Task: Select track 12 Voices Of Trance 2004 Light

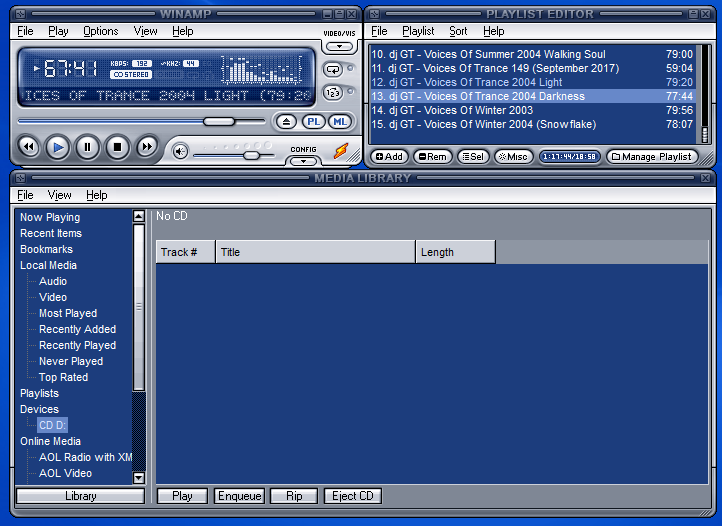Action: (x=532, y=82)
